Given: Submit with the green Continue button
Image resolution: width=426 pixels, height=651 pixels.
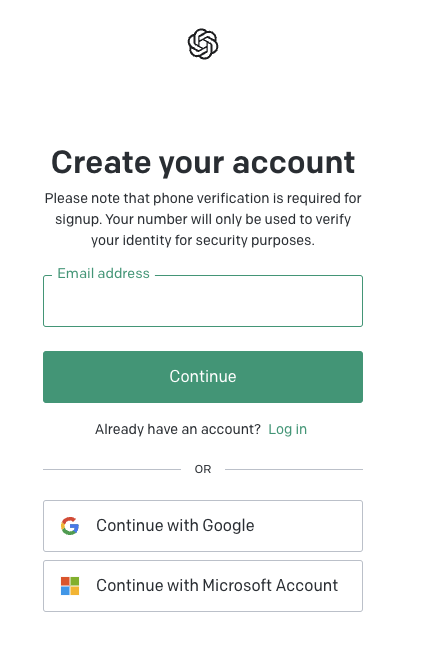Looking at the screenshot, I should tap(203, 377).
